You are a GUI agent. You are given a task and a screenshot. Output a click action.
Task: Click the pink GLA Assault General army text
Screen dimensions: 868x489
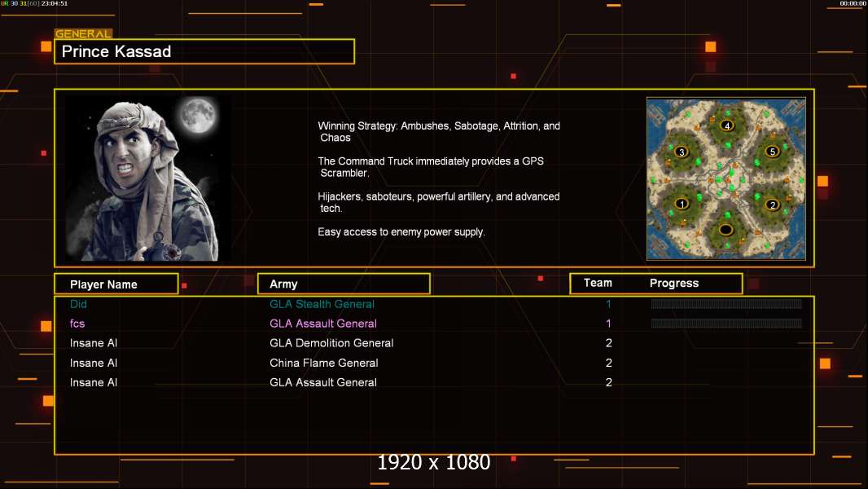pos(322,324)
